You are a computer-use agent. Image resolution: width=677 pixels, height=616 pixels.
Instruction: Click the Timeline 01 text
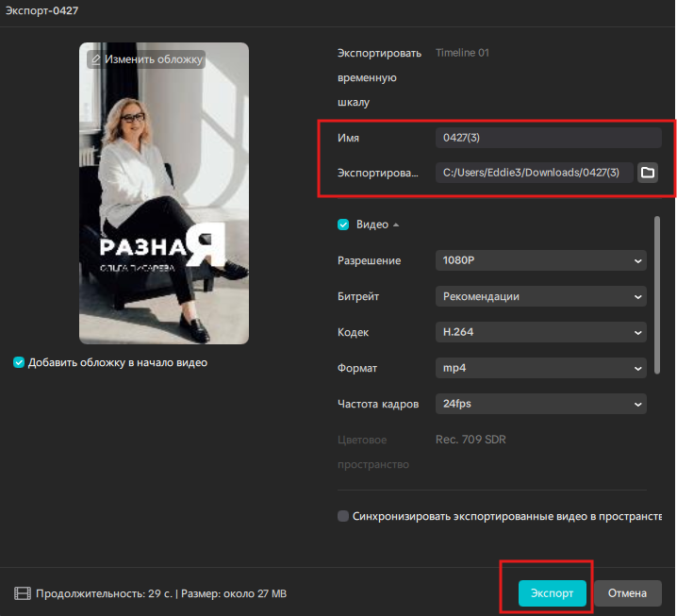[462, 53]
